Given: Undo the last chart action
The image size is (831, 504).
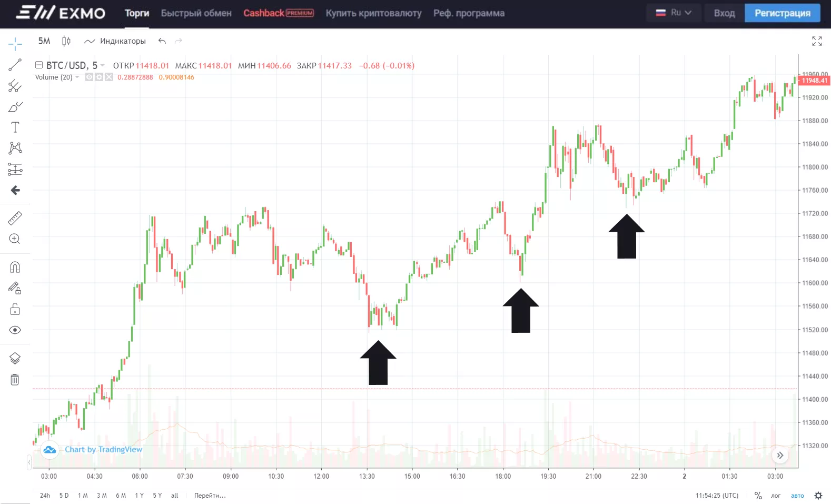Looking at the screenshot, I should click(x=162, y=41).
